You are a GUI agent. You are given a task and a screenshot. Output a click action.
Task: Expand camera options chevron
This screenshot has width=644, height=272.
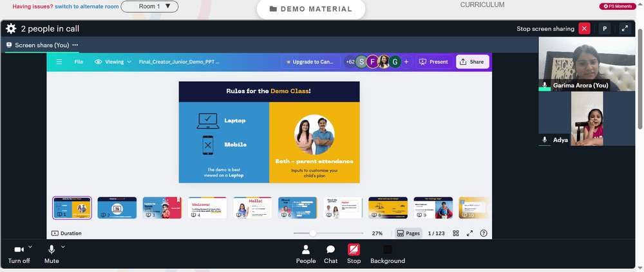[x=30, y=247]
